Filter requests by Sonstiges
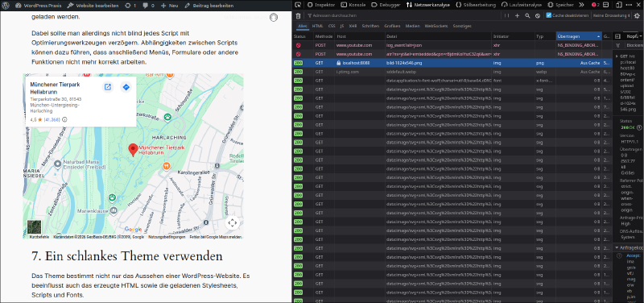 (x=462, y=26)
